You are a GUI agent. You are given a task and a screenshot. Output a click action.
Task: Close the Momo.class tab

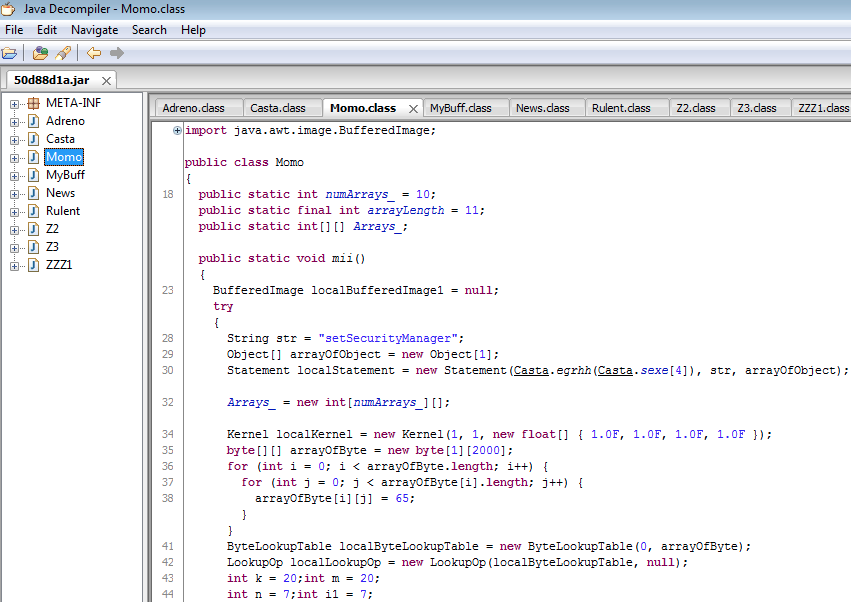tap(414, 108)
